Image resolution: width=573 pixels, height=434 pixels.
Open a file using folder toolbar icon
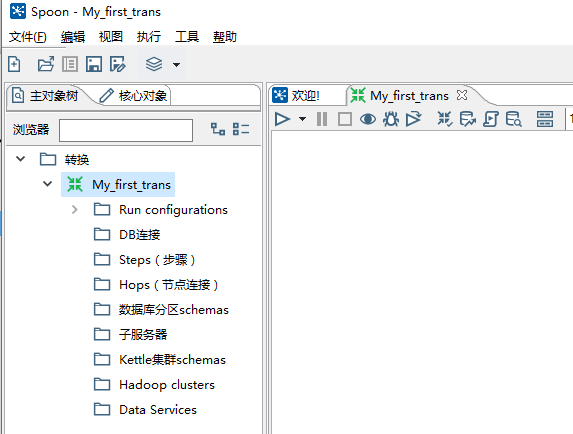[x=46, y=64]
